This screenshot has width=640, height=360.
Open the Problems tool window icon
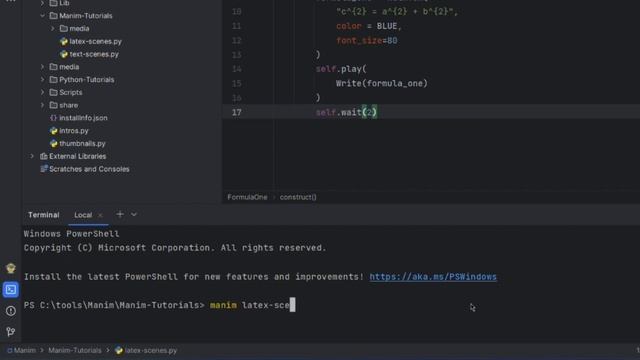11,311
